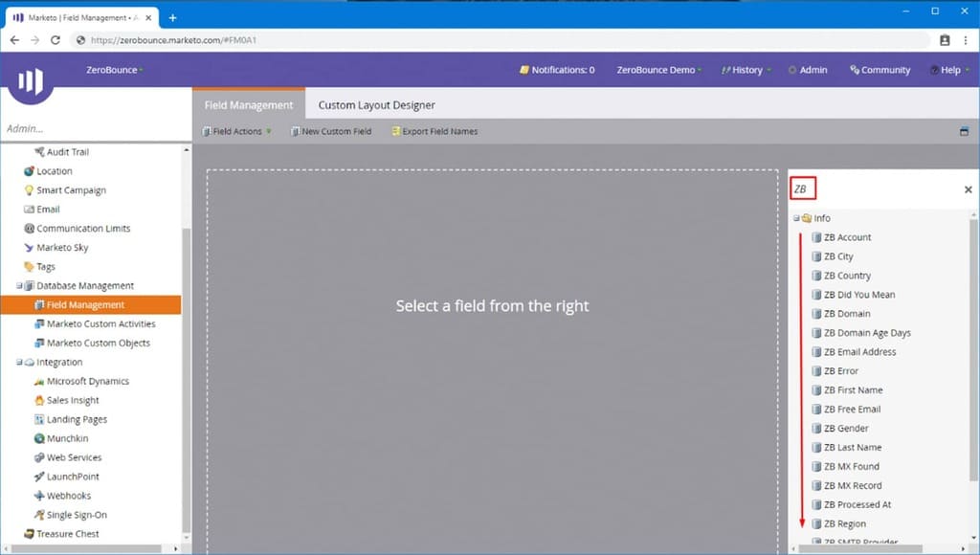980x555 pixels.
Task: Go back using browser back arrow
Action: point(14,40)
